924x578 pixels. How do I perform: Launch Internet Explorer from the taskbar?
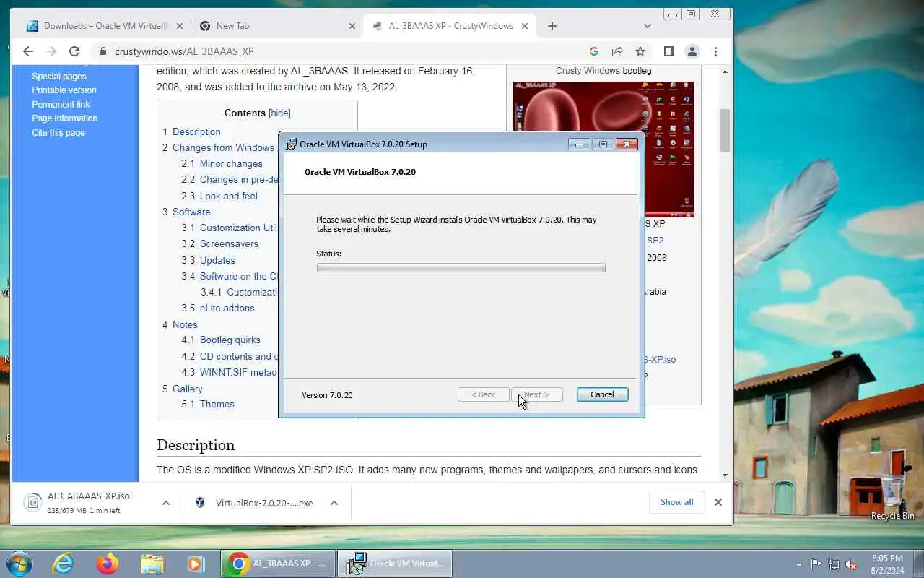[64, 564]
